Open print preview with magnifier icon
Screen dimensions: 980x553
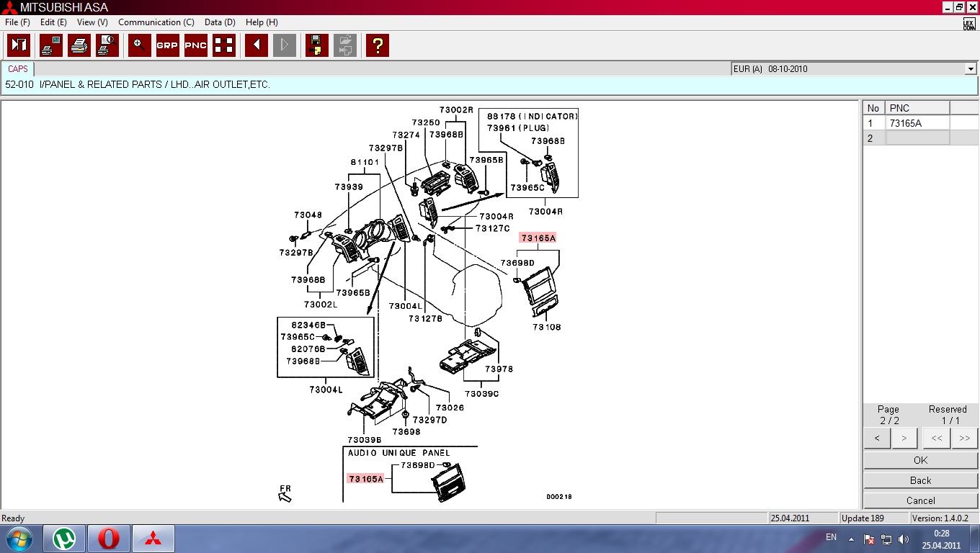pyautogui.click(x=107, y=45)
